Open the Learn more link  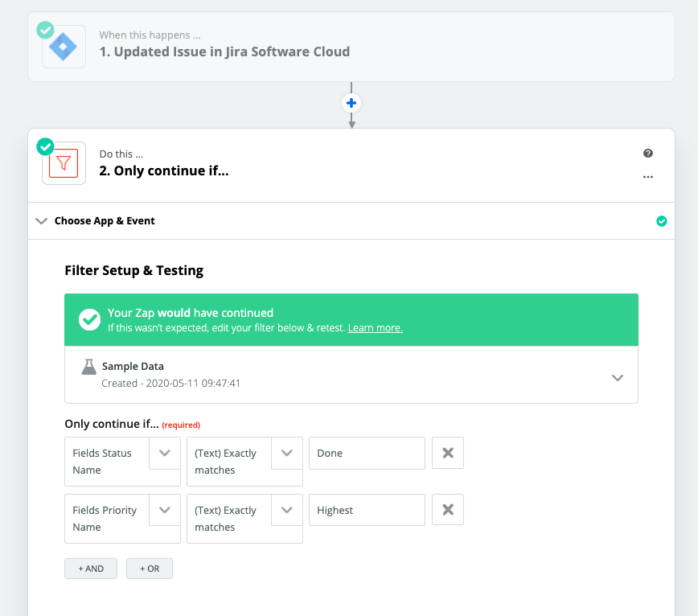pos(375,327)
